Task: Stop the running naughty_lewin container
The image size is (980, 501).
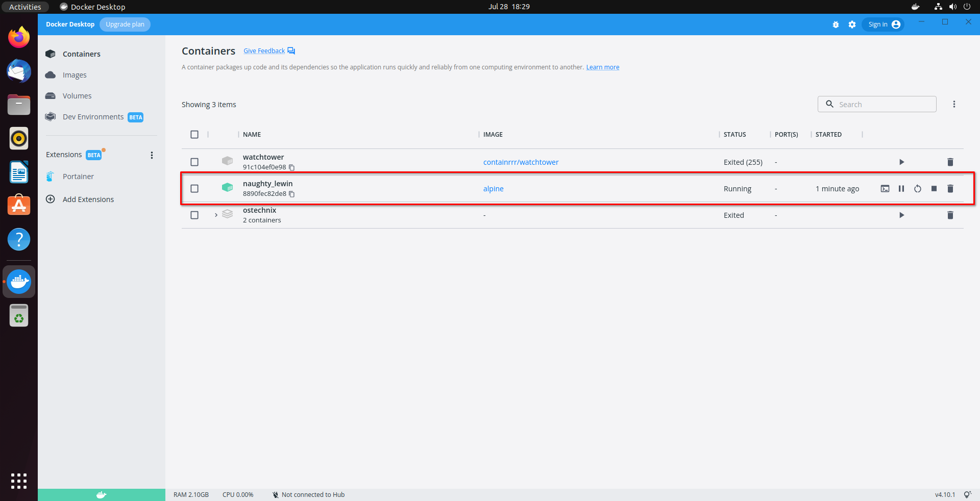Action: [934, 188]
